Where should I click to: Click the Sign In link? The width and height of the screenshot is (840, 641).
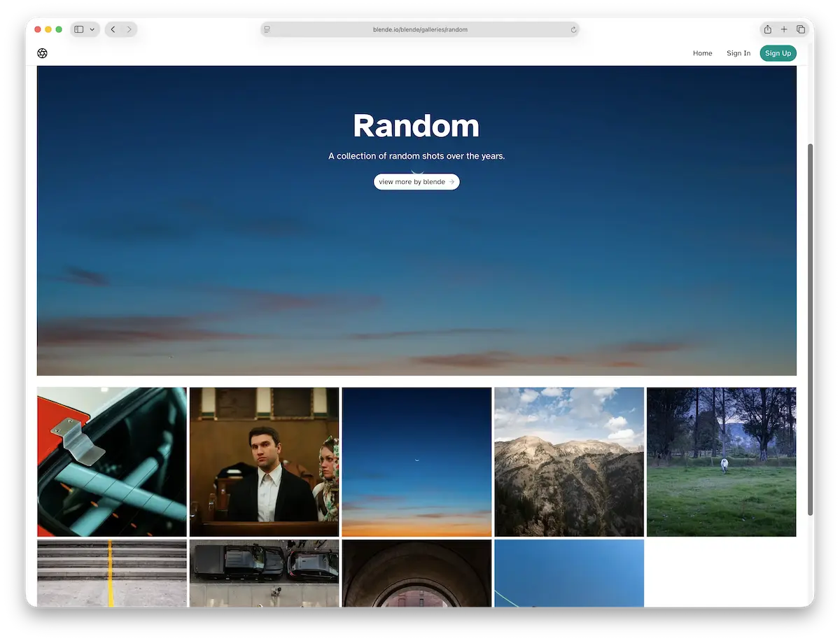[738, 53]
